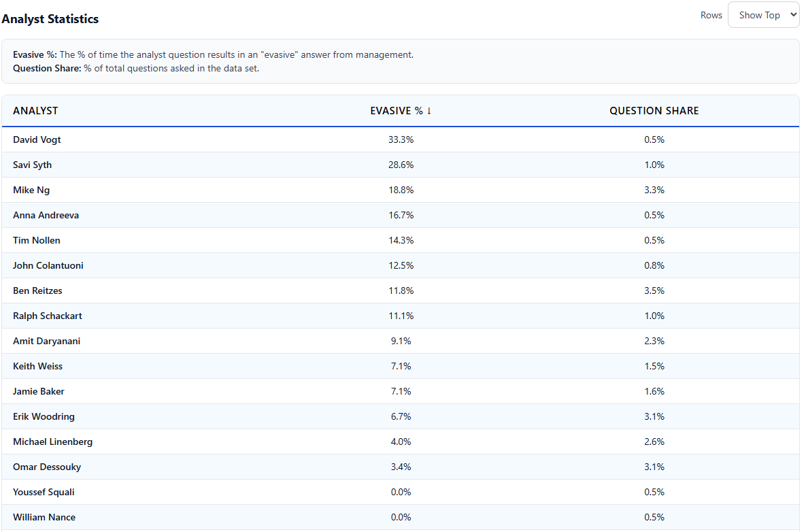Click the 16.7% evasive value
Viewport: 806px width, 532px height.
(x=401, y=216)
